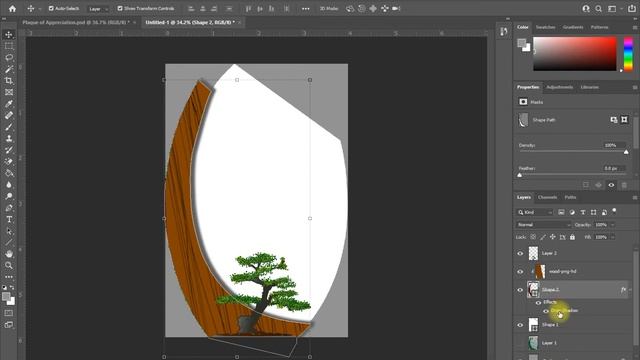Screen dimensions: 640x360
Task: Select the Dodge tool
Action: 9,196
